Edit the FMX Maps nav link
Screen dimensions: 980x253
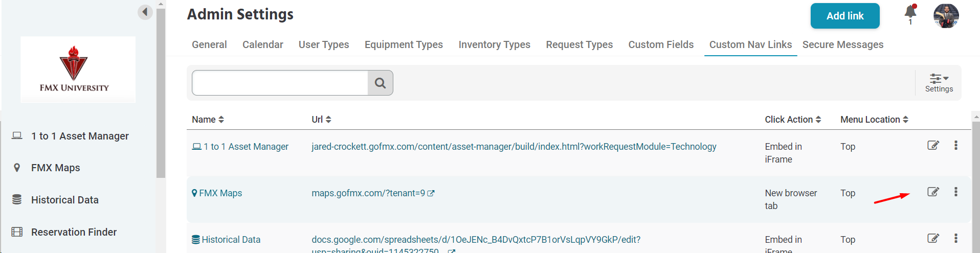(x=933, y=192)
